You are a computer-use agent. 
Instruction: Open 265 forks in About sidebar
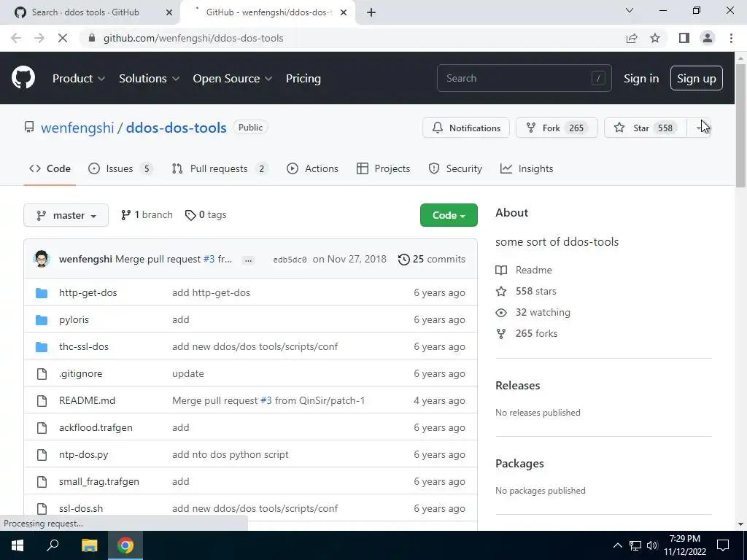(x=536, y=333)
